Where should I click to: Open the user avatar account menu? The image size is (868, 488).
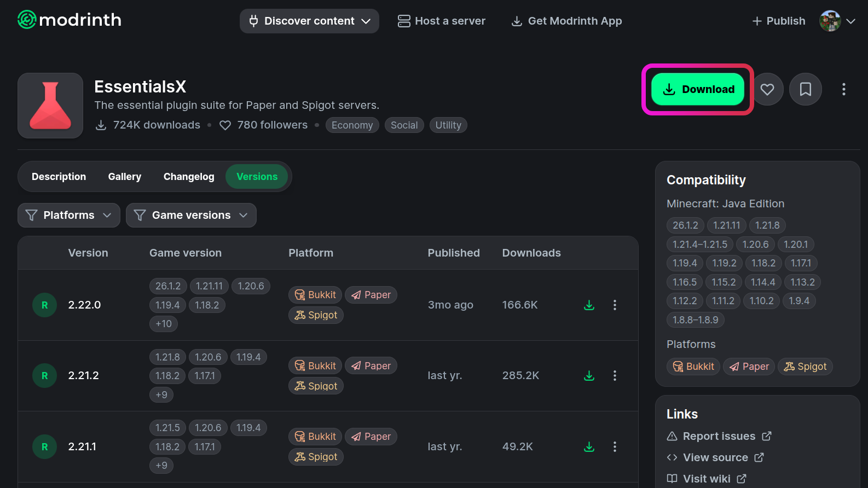point(837,21)
